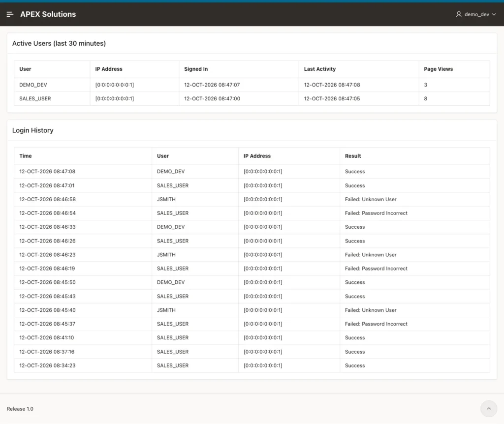This screenshot has width=504, height=424.
Task: Click Signed In value 12-OCT-2026 08:47:00
Action: [x=212, y=98]
